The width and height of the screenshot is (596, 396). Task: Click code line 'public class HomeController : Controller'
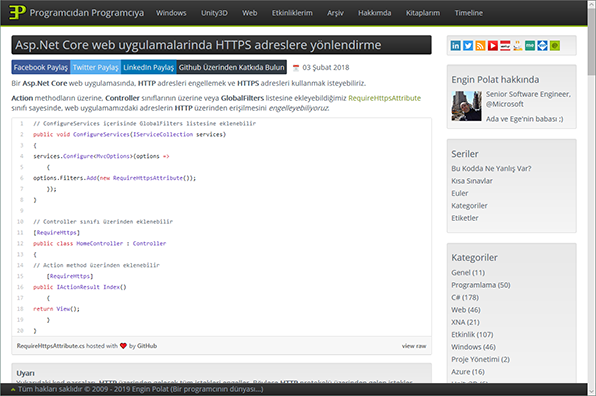(x=99, y=244)
